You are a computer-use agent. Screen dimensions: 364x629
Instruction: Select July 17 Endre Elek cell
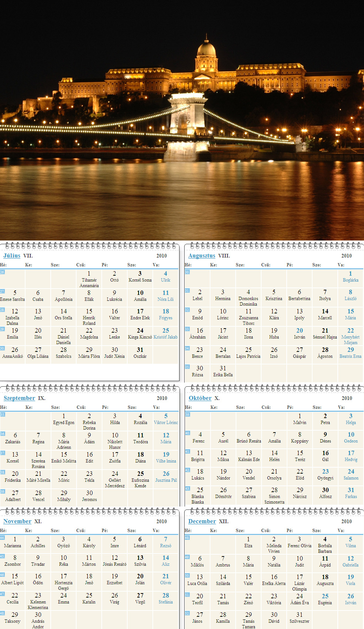click(x=140, y=314)
